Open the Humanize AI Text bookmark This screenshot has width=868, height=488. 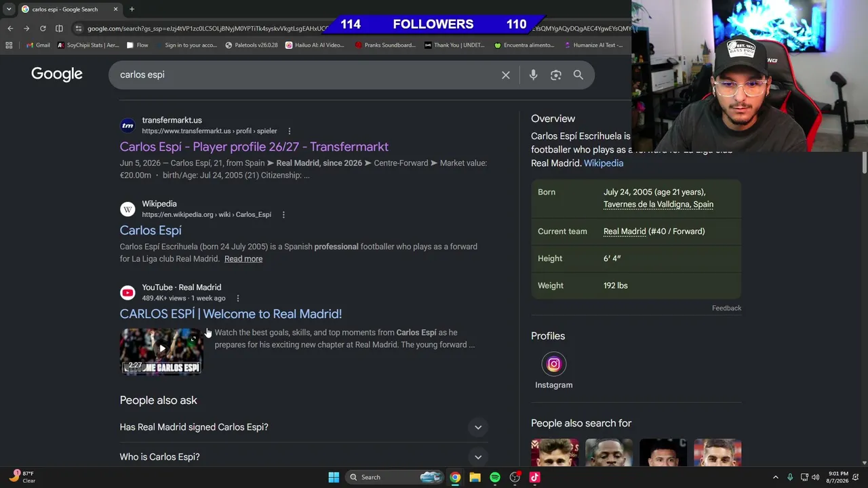593,45
